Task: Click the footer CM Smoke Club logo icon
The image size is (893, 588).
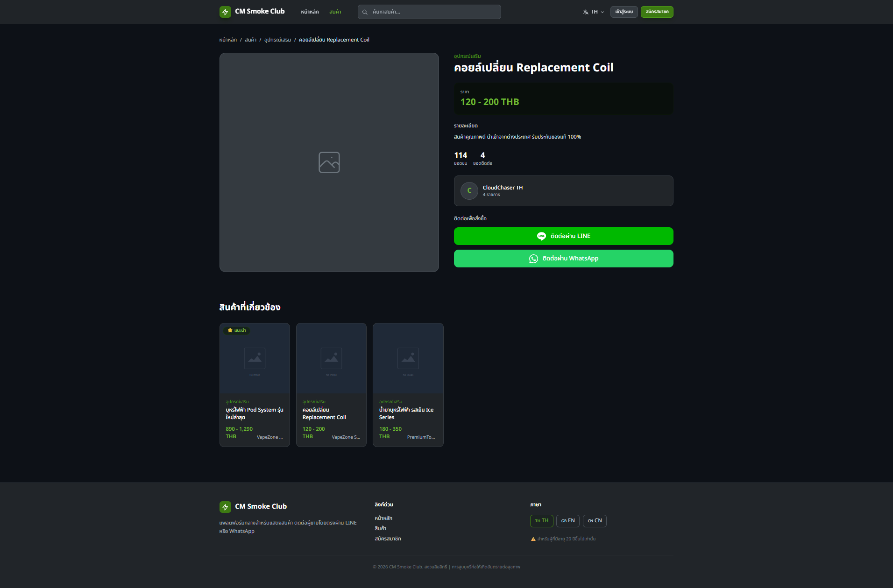Action: tap(225, 507)
